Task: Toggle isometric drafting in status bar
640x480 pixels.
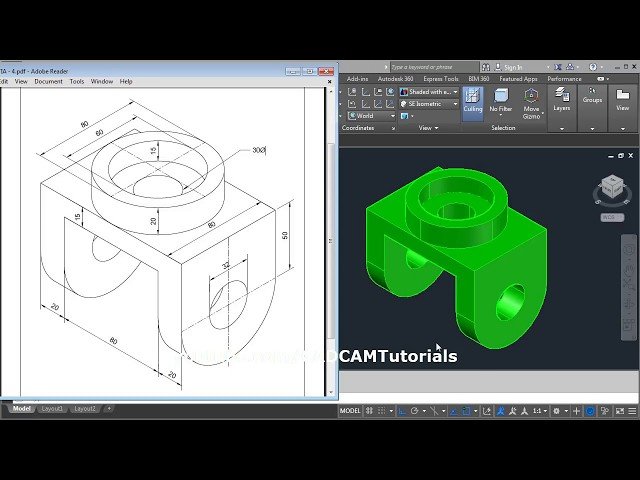Action: tap(434, 411)
